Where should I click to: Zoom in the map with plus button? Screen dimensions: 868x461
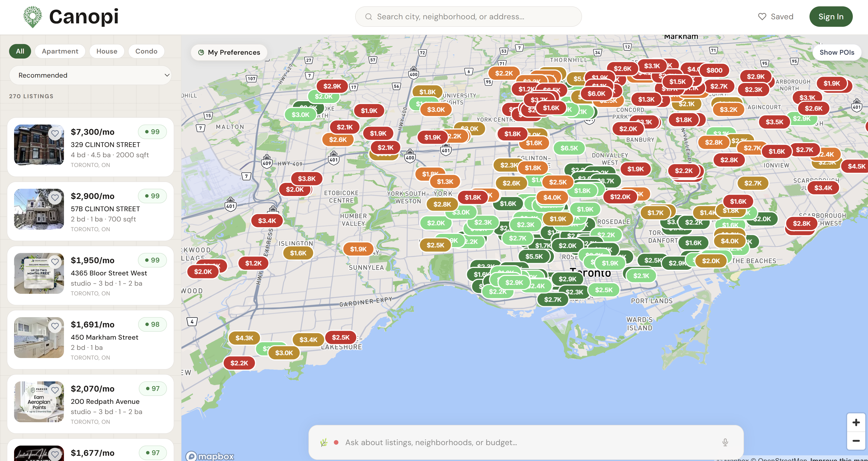click(x=856, y=423)
